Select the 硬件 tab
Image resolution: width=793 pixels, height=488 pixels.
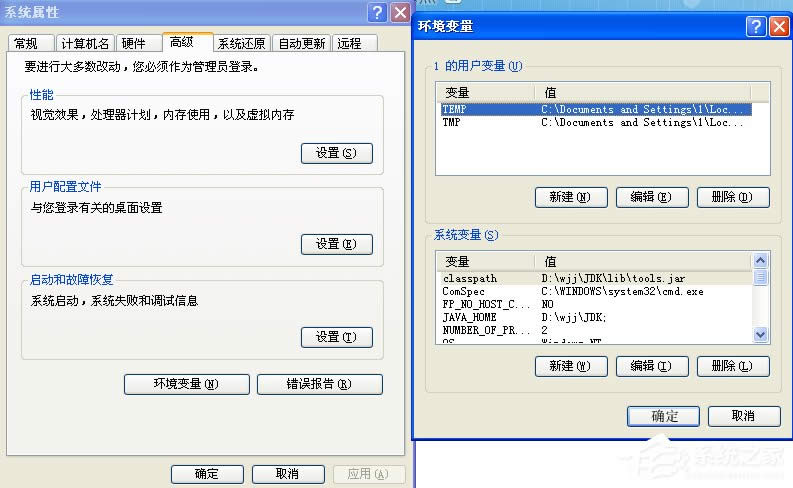pyautogui.click(x=134, y=43)
